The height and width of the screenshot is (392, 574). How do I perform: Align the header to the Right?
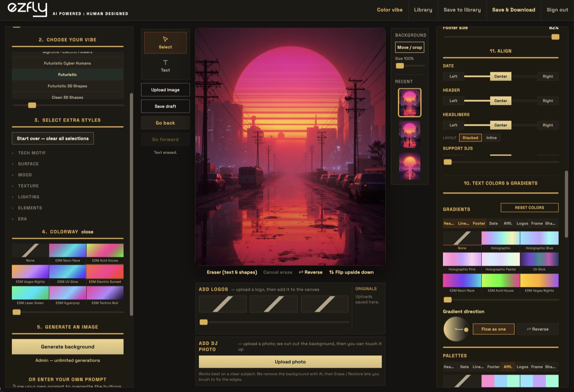(x=548, y=101)
